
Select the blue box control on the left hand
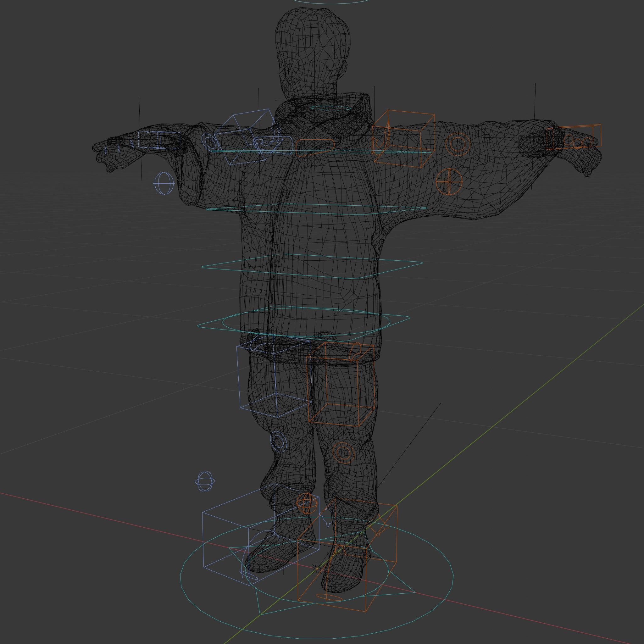[x=159, y=140]
